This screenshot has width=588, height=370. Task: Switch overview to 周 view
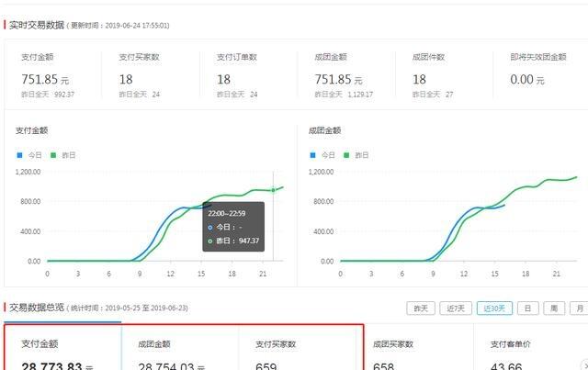[554, 308]
